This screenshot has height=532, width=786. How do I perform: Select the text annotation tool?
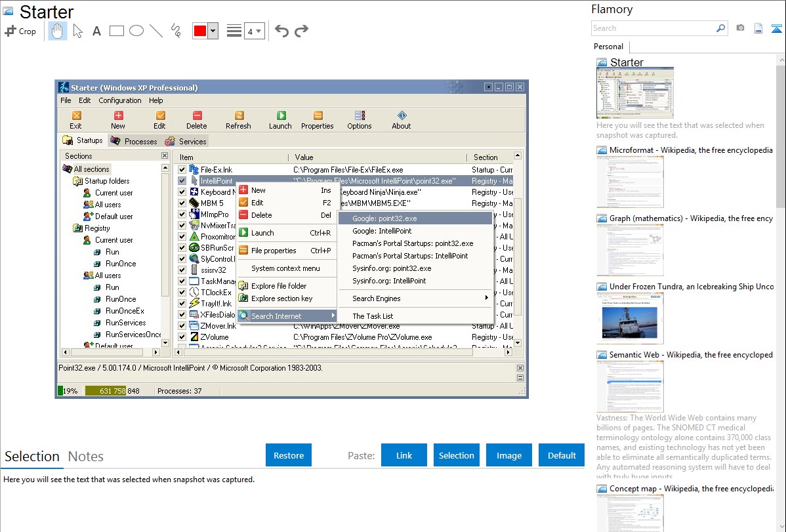pyautogui.click(x=96, y=31)
